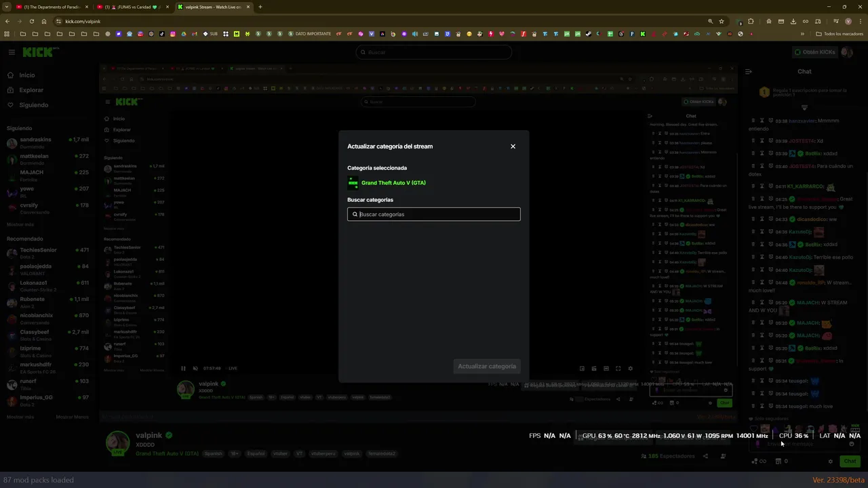
Task: Open the SUB bookmark
Action: [x=211, y=34]
